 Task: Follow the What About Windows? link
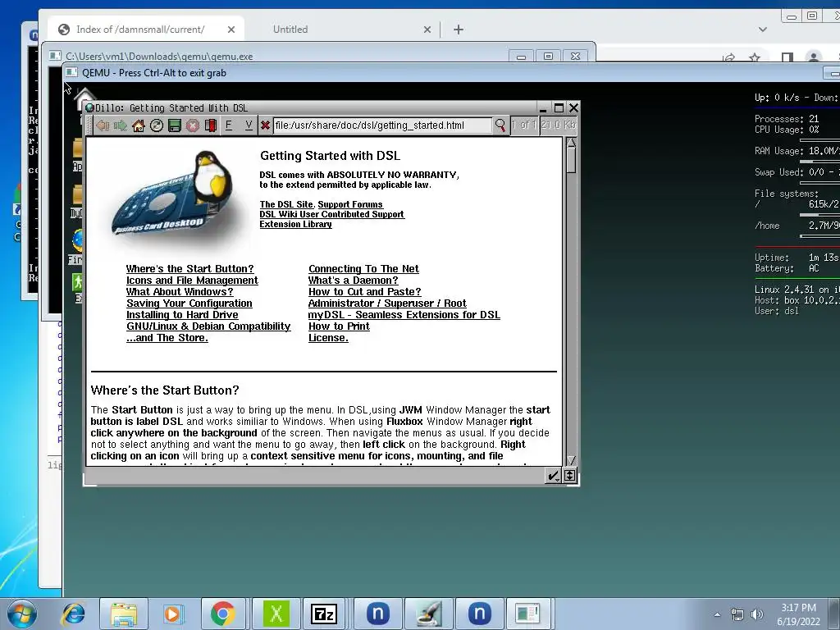pyautogui.click(x=180, y=292)
